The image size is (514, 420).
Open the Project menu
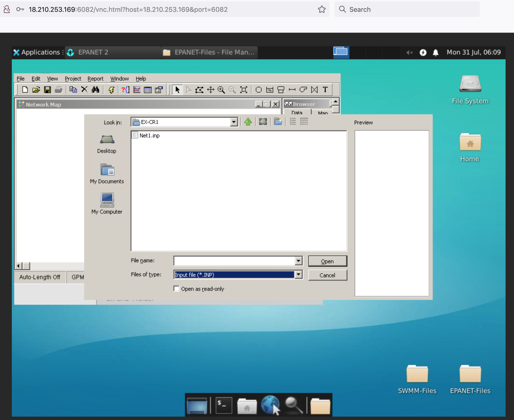coord(73,79)
